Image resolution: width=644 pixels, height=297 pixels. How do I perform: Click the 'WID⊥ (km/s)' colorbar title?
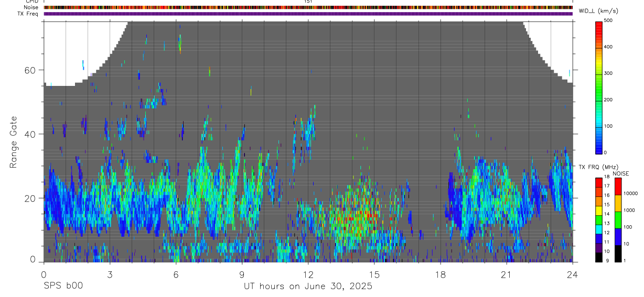599,11
